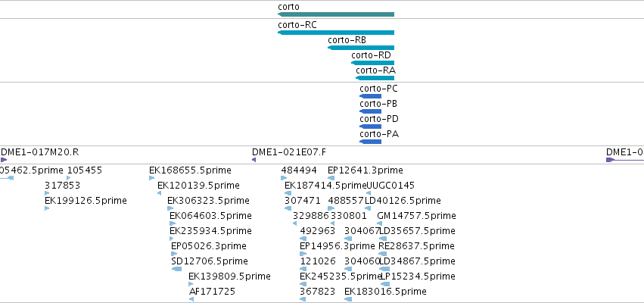
Task: Select the corto-RB transcript bar
Action: (361, 48)
